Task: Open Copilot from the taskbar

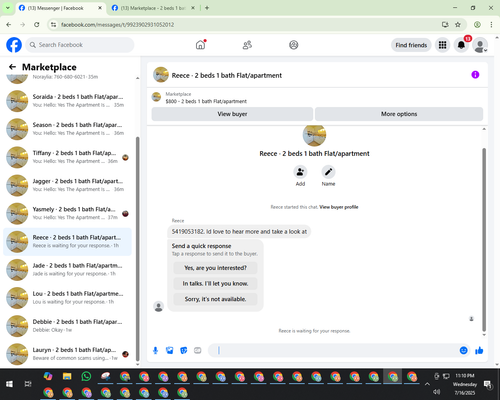Action: tap(48, 376)
